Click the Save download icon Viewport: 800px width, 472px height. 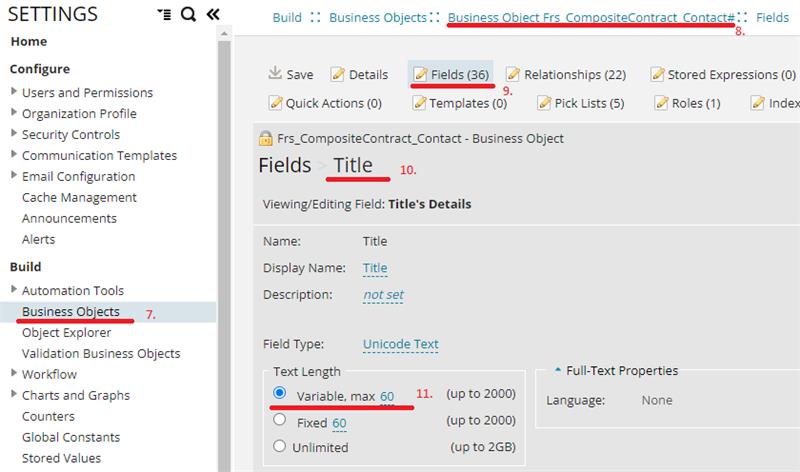click(x=275, y=74)
